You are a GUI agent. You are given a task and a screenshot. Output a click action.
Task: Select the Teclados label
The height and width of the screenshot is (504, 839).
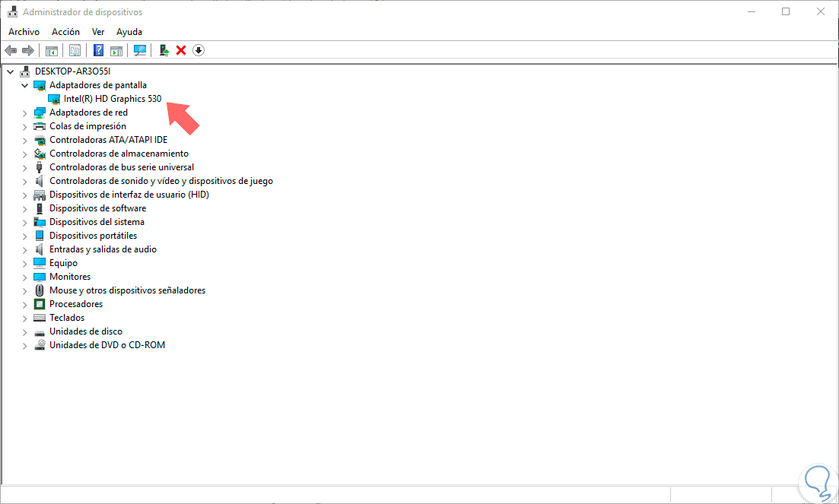click(x=67, y=318)
